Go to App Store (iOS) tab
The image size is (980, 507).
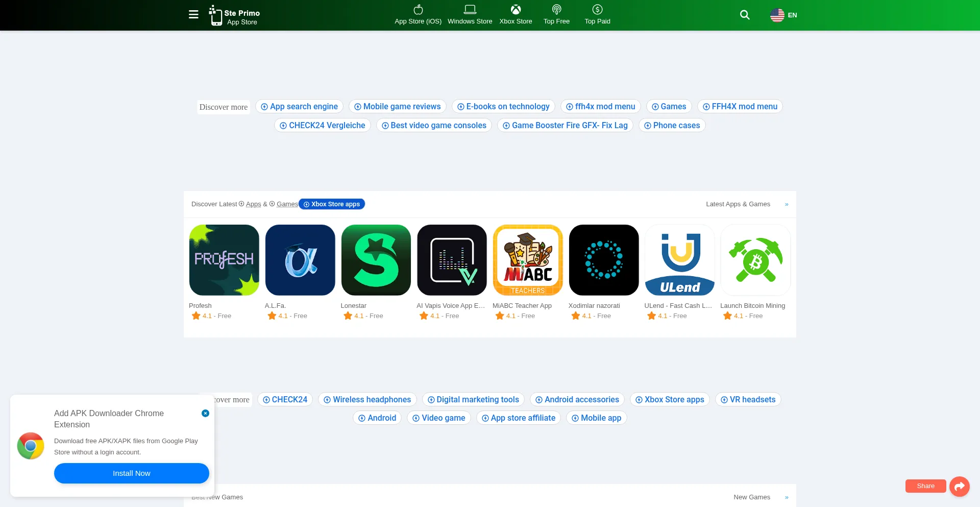point(418,15)
